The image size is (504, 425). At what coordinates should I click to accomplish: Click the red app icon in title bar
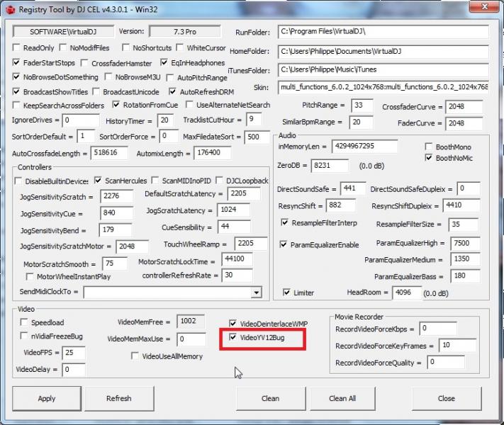[11, 10]
